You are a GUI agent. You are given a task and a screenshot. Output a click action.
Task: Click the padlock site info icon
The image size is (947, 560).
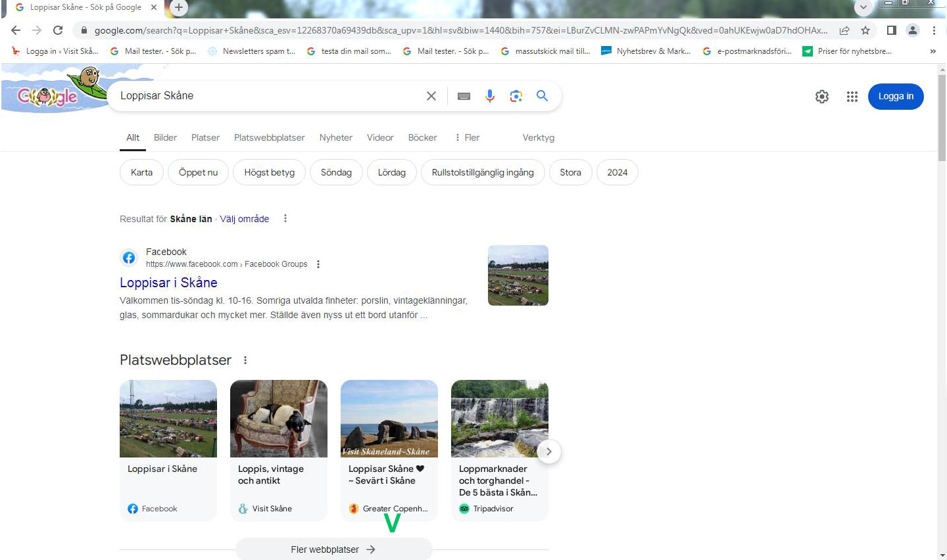click(x=84, y=30)
